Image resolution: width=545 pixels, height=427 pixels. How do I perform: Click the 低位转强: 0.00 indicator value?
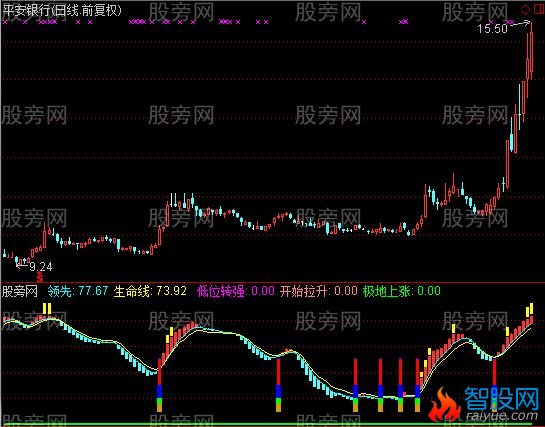pos(236,291)
